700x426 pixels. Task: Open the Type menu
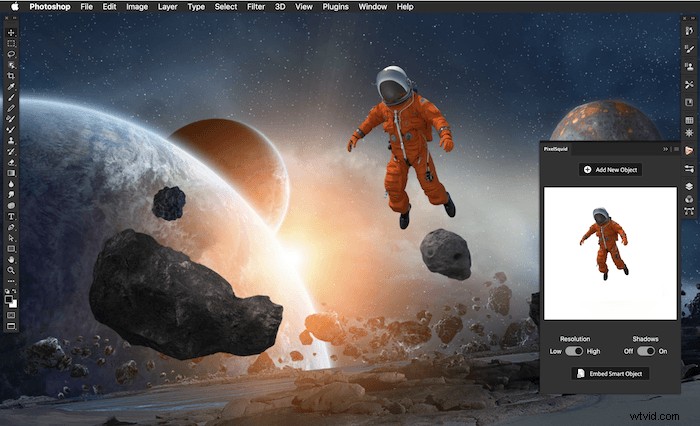(x=196, y=7)
